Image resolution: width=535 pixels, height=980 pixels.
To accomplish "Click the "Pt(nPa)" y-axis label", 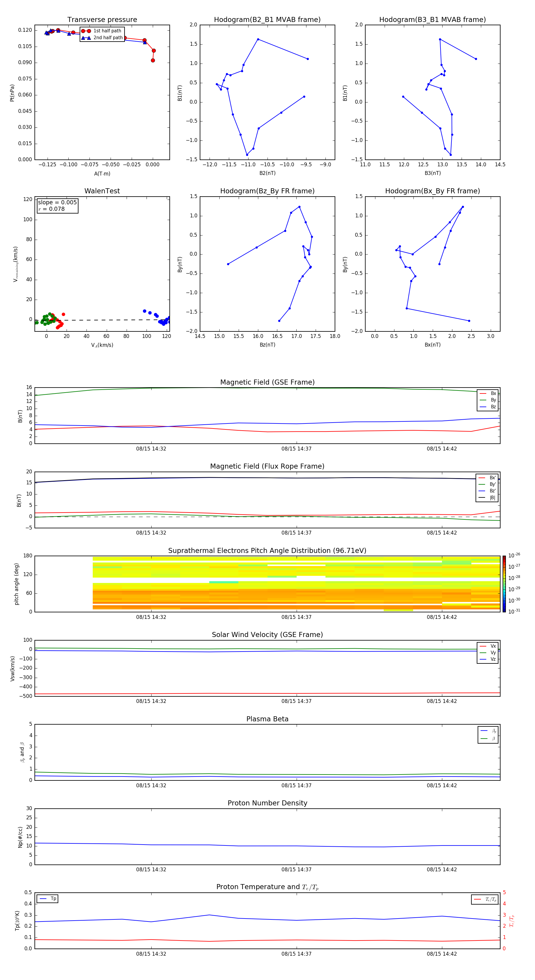I will (x=12, y=93).
